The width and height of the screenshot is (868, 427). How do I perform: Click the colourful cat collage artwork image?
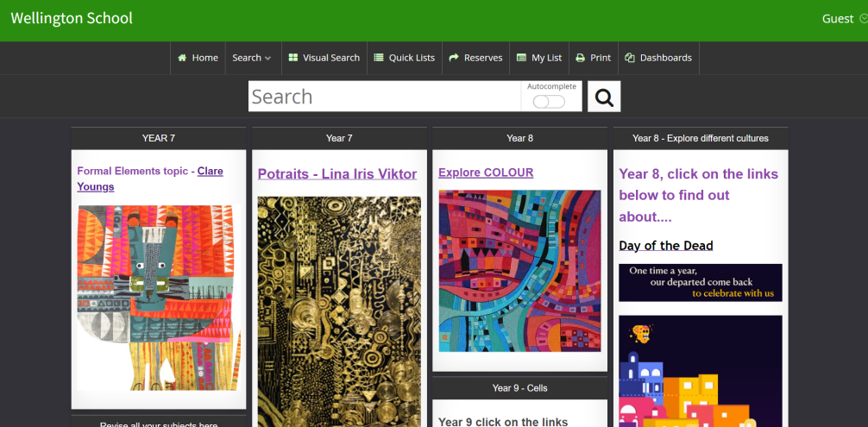click(x=159, y=298)
